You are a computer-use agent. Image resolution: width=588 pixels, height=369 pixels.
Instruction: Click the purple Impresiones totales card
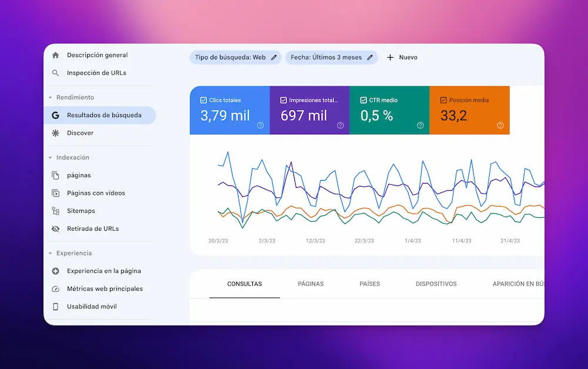(x=309, y=110)
